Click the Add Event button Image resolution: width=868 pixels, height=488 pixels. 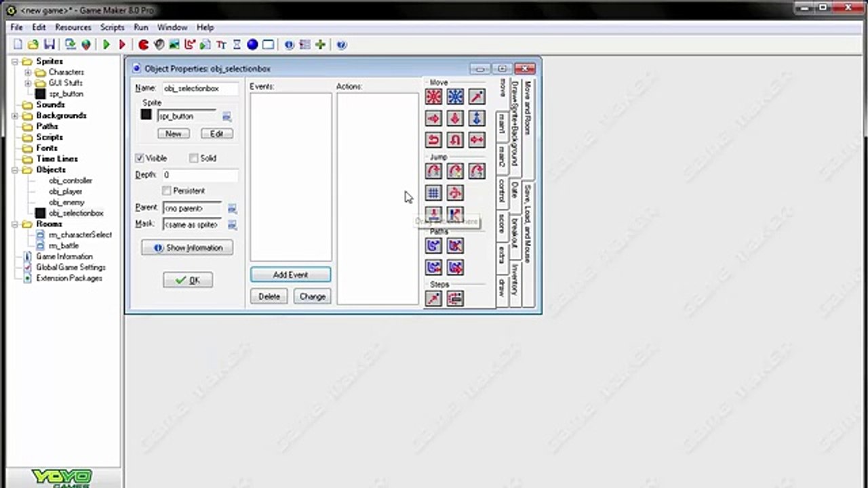pyautogui.click(x=290, y=275)
